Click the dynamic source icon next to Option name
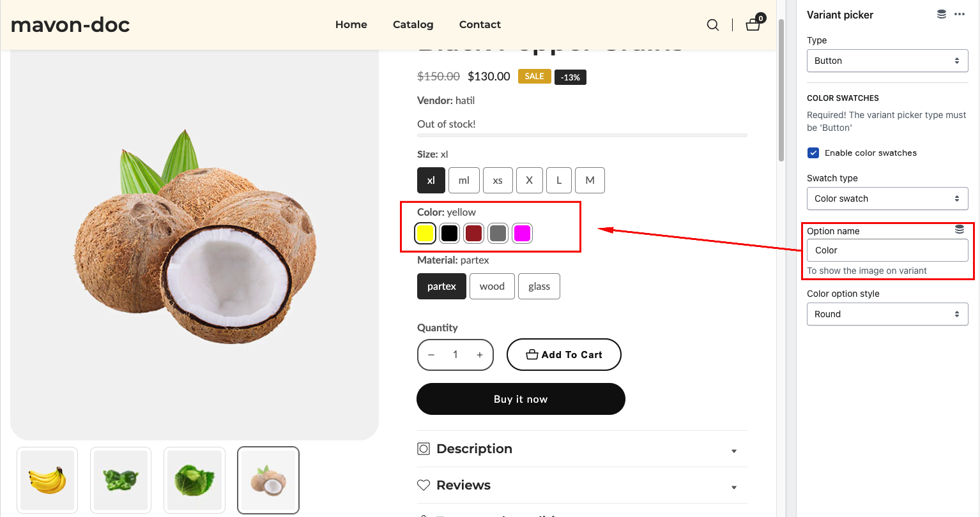Viewport: 980px width, 517px height. 959,229
